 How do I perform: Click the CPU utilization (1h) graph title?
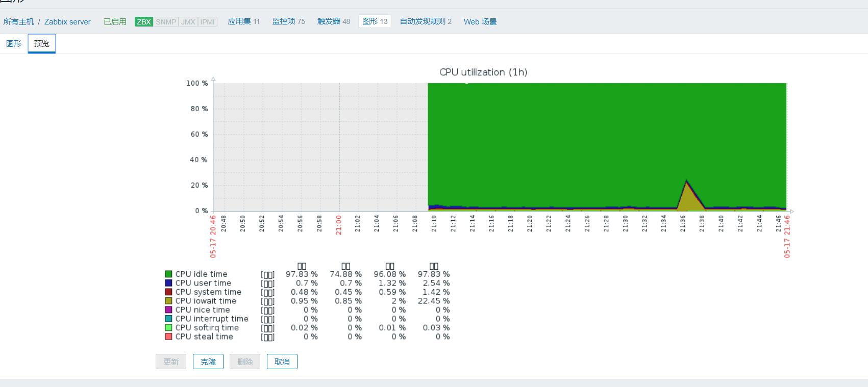[x=483, y=72]
